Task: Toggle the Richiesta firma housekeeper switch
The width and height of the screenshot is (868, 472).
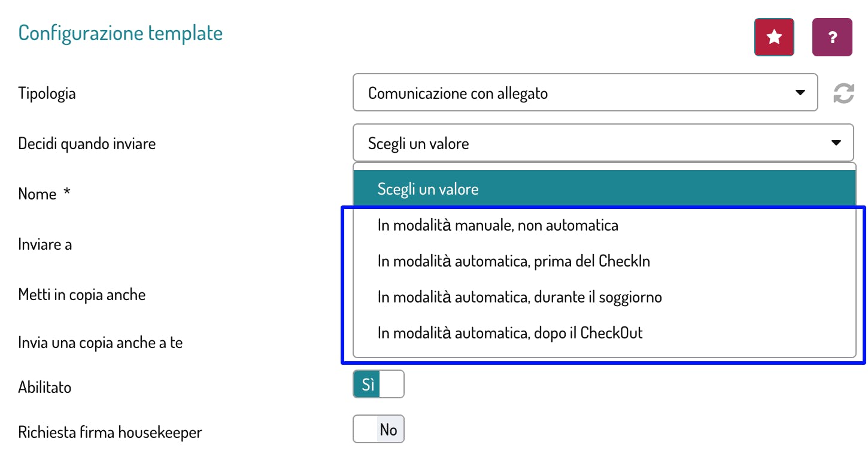Action: coord(378,429)
